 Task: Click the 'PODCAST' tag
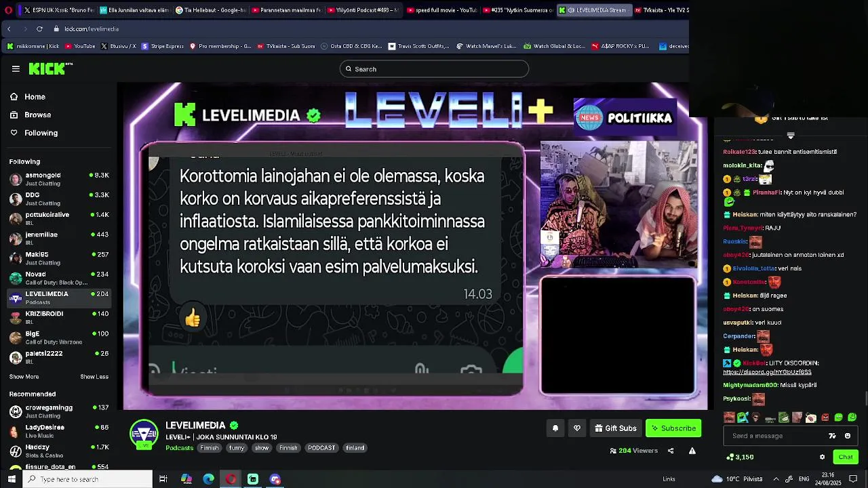point(321,448)
